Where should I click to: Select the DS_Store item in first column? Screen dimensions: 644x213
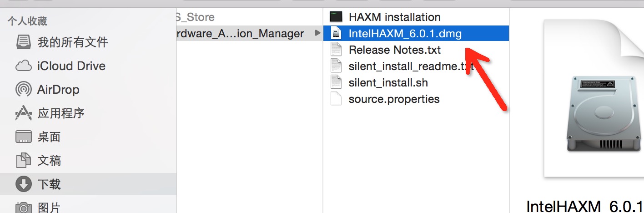click(196, 17)
